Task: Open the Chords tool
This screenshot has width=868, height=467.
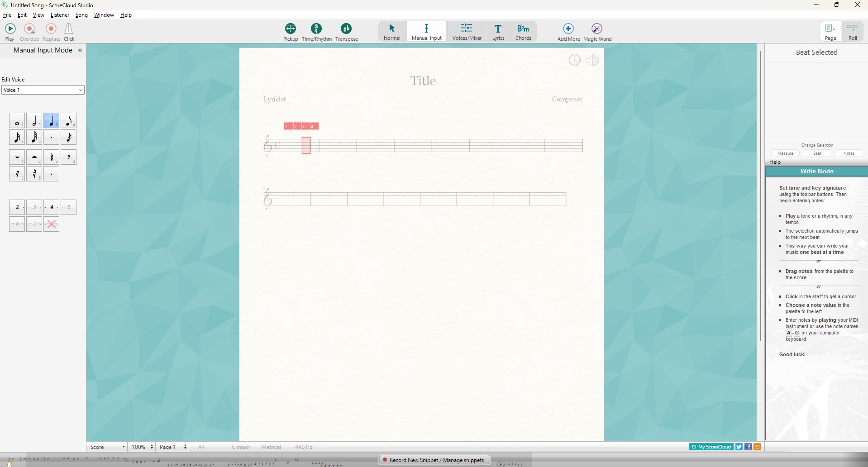Action: (523, 32)
